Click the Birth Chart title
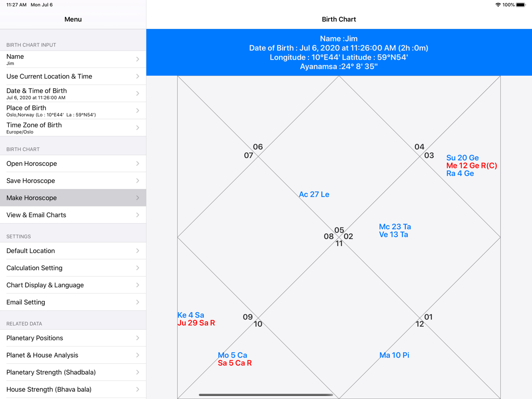The height and width of the screenshot is (399, 532). 339,19
